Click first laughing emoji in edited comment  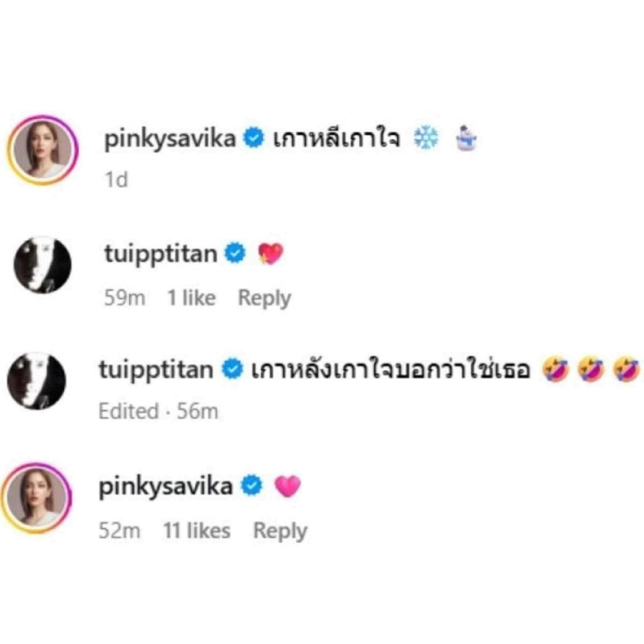tap(555, 369)
